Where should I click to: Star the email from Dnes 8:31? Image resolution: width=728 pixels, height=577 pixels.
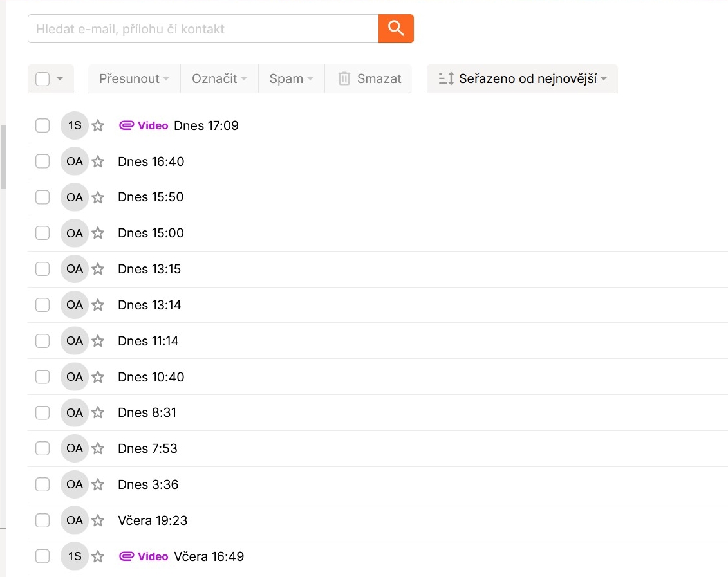pos(97,412)
